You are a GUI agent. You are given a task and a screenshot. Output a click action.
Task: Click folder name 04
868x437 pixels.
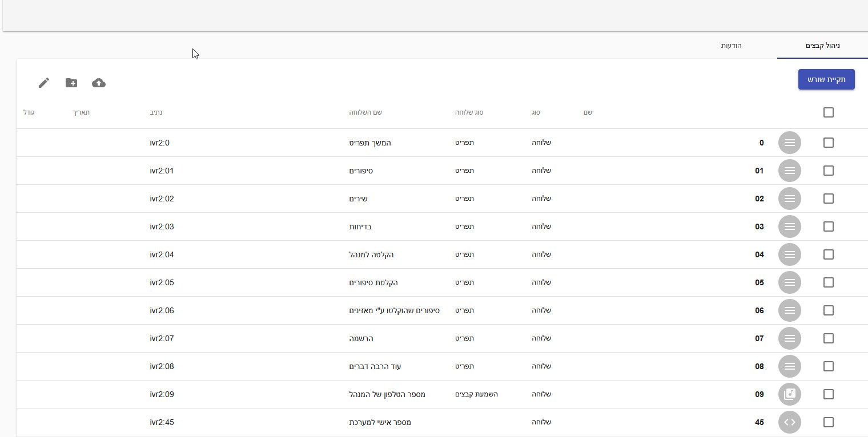pos(759,254)
